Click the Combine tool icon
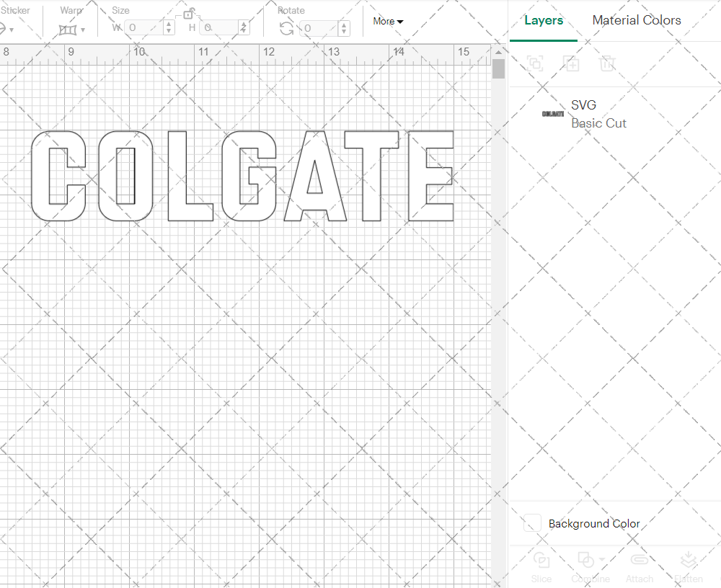Screen dimensions: 721x588 click(x=585, y=560)
